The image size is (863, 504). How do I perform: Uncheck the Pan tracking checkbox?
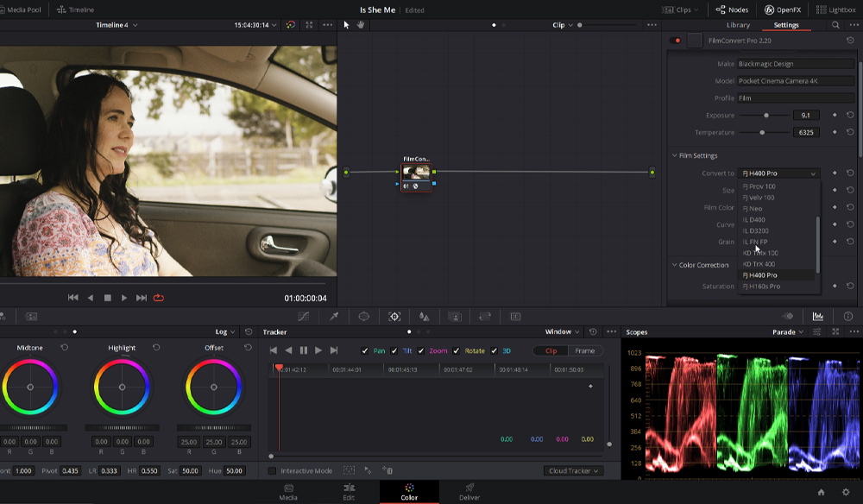point(364,350)
